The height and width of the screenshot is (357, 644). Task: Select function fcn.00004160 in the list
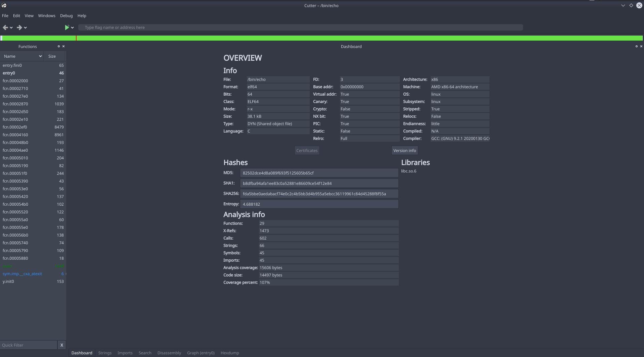(33, 135)
